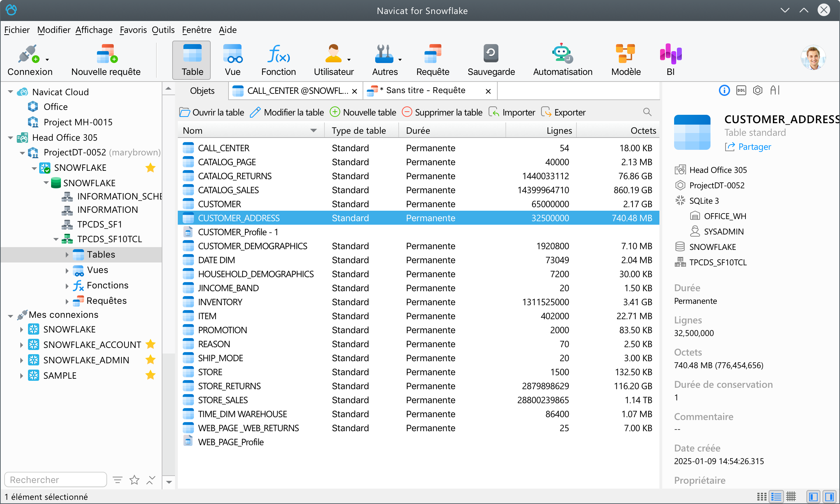This screenshot has height=504, width=840.
Task: Click Nouvelle table
Action: click(x=363, y=112)
